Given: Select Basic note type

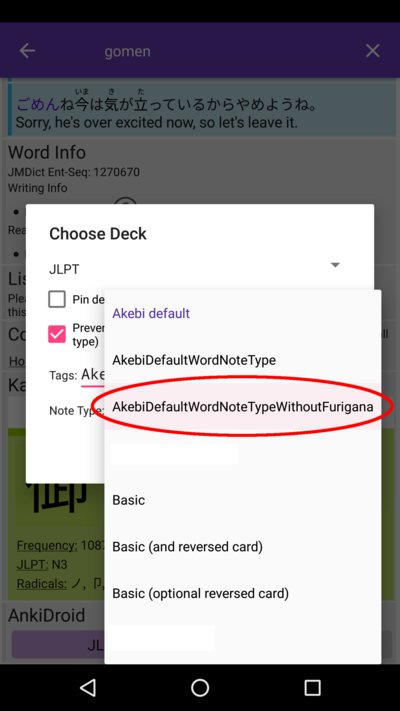Looking at the screenshot, I should coord(129,500).
